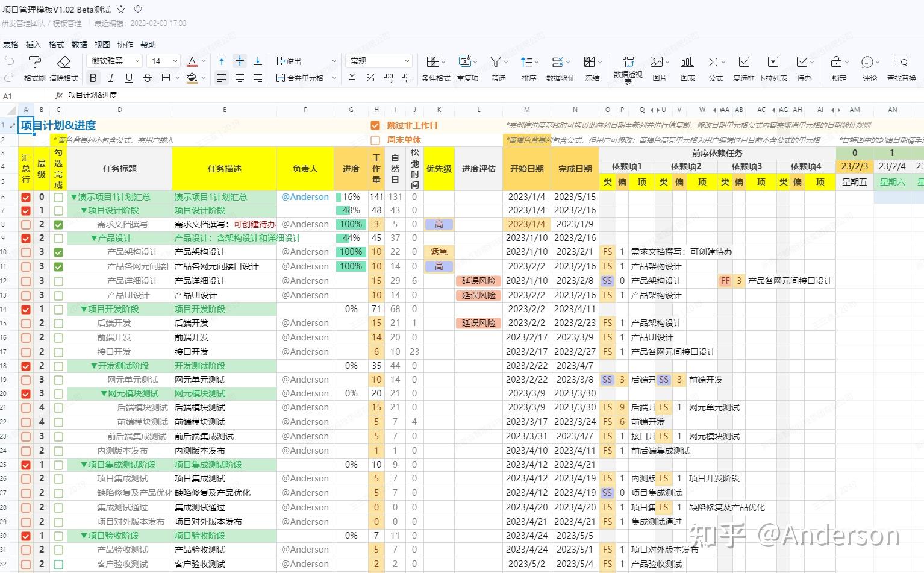Apply strikethrough formatting
The height and width of the screenshot is (573, 924).
[x=147, y=78]
